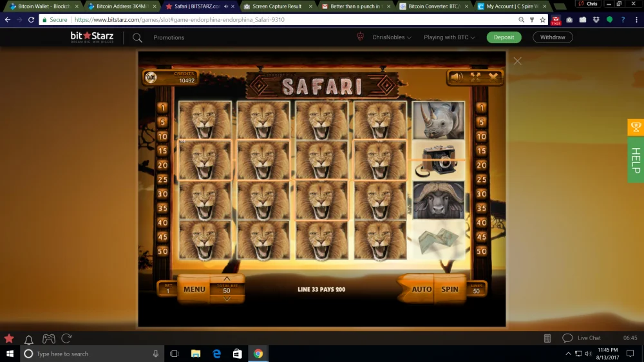This screenshot has height=362, width=644.
Task: Click the Windows search box
Action: point(92,354)
